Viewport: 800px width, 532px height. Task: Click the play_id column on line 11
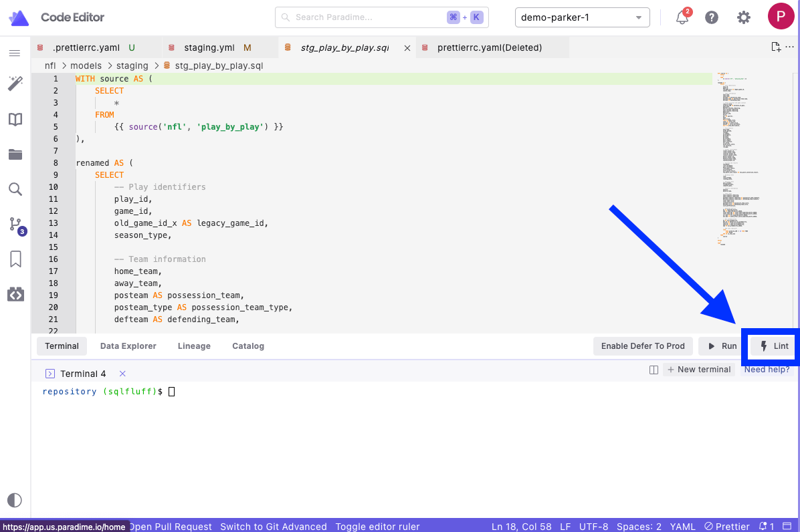tap(133, 199)
